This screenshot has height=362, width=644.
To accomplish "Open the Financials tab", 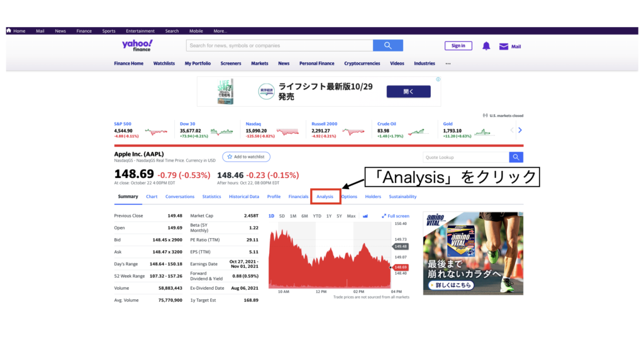I will click(x=298, y=197).
